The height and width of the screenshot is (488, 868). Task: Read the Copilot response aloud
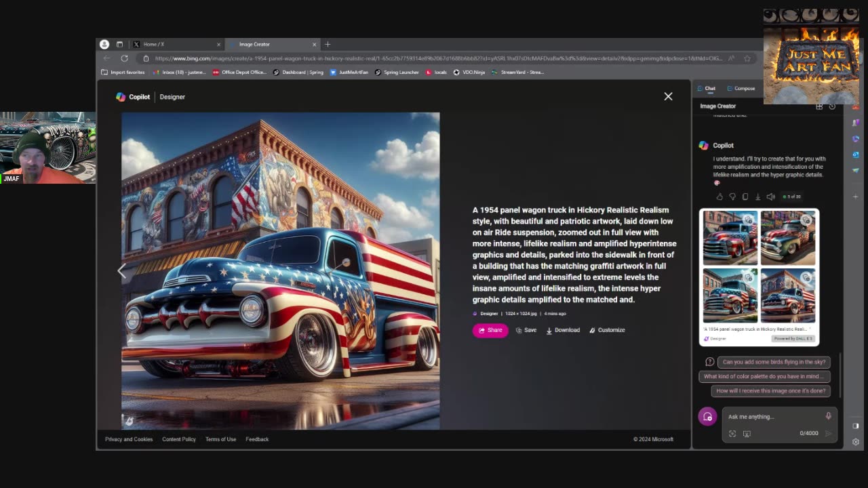(x=771, y=197)
